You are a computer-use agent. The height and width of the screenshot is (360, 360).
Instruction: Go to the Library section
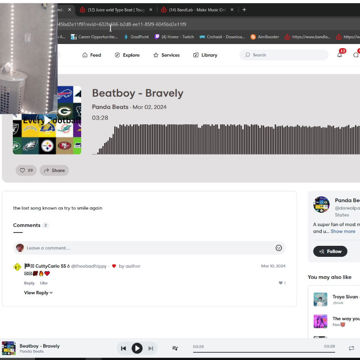click(x=205, y=55)
